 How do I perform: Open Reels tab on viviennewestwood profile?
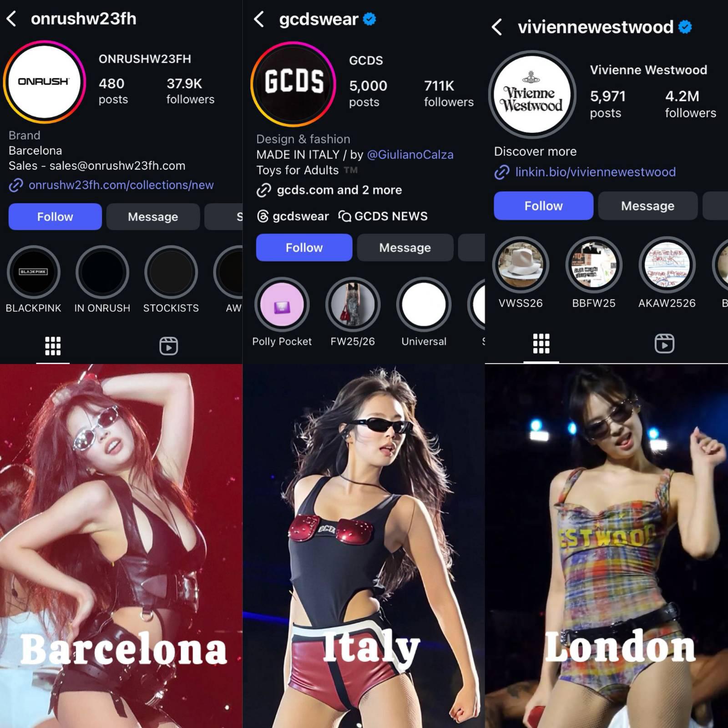pos(664,344)
